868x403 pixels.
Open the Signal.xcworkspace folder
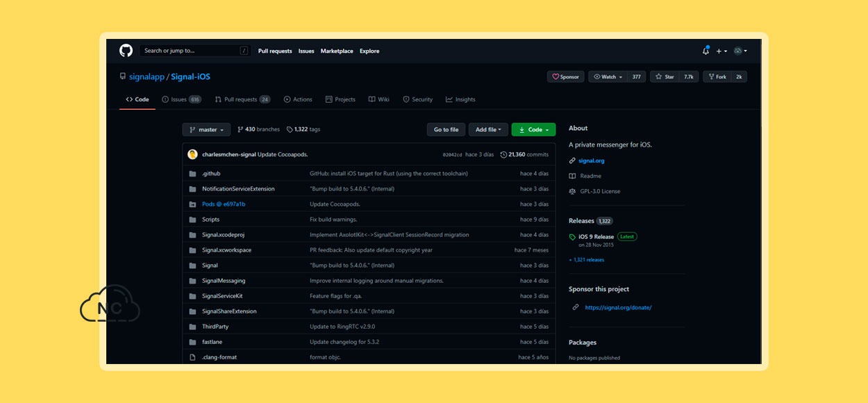pos(226,250)
